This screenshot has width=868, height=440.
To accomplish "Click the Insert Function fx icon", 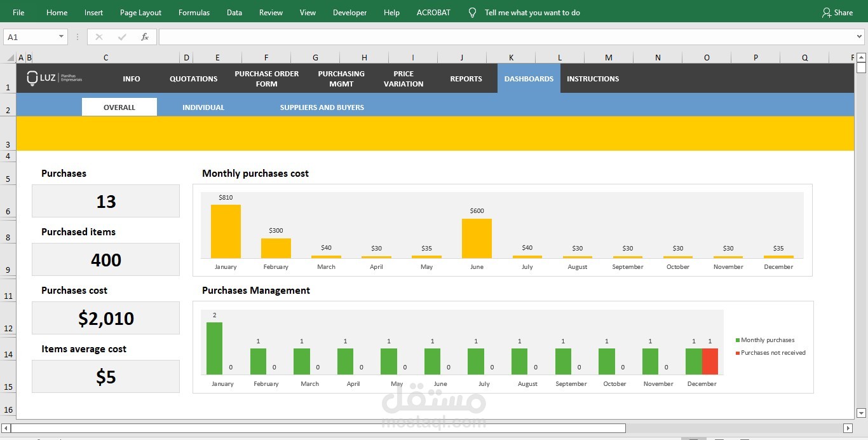I will coord(145,37).
